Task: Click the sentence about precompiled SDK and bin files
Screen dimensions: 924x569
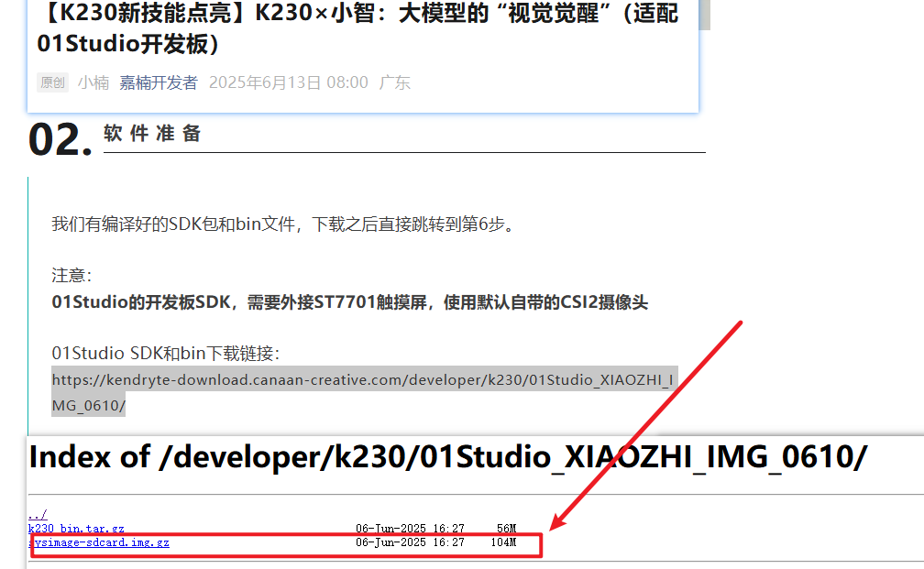Action: [x=283, y=224]
